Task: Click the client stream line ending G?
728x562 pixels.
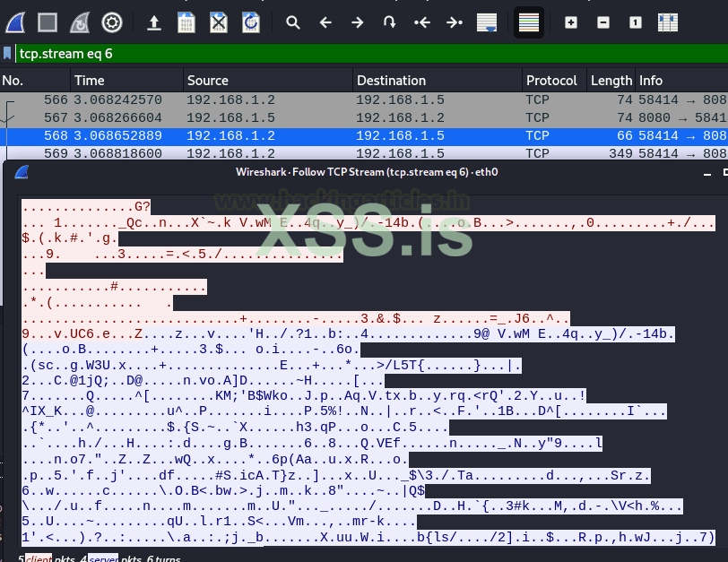Action: point(86,206)
